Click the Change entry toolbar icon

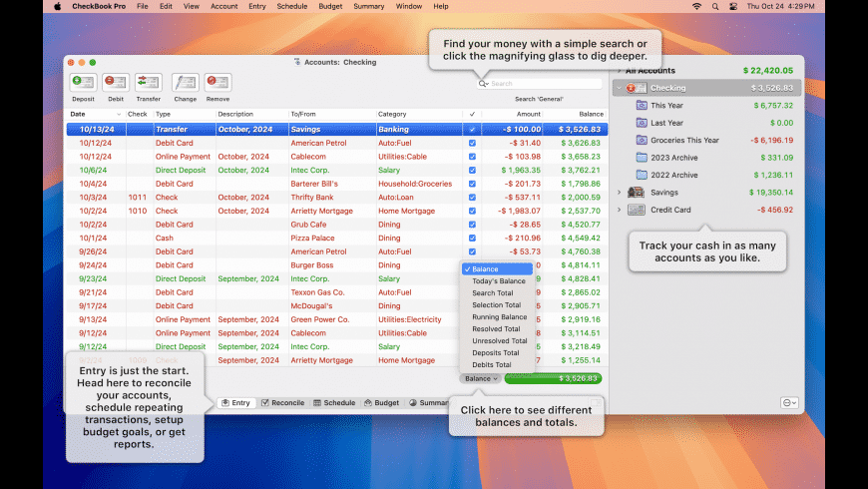(x=185, y=83)
